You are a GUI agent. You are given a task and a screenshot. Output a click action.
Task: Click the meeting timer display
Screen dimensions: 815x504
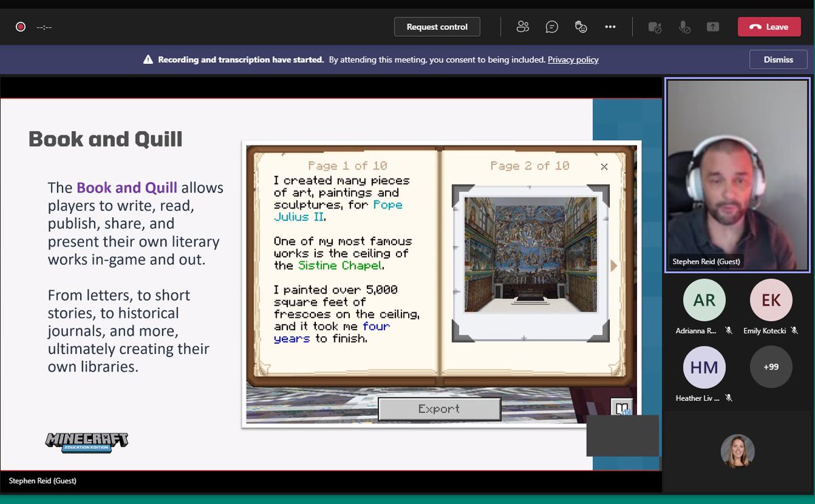coord(44,27)
